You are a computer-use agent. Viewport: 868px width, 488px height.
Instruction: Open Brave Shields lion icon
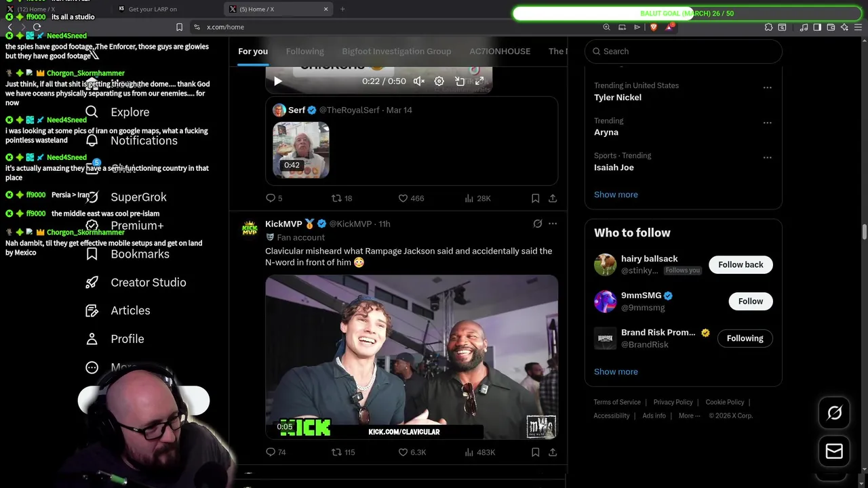pos(654,27)
